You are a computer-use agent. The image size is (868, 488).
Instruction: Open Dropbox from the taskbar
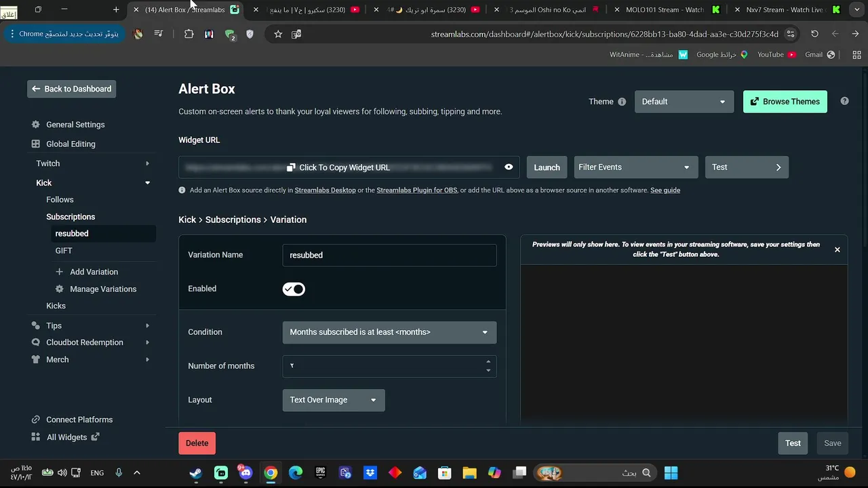tap(370, 473)
